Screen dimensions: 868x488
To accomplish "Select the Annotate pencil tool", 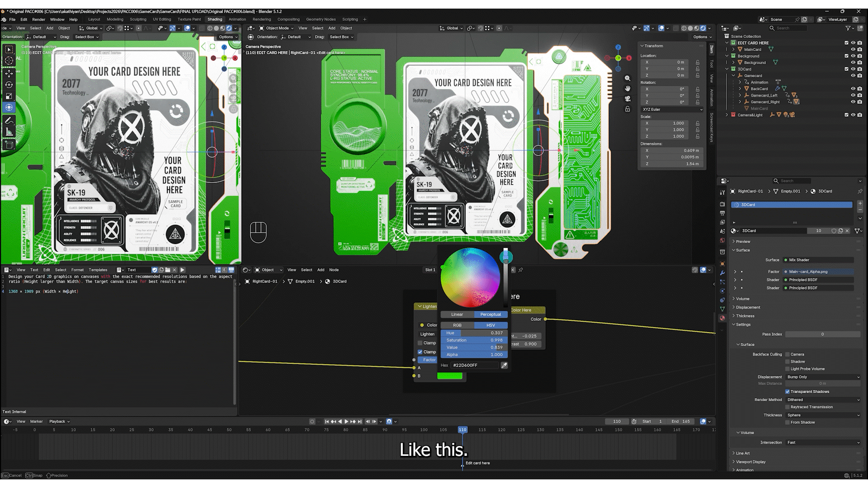I will (x=9, y=121).
